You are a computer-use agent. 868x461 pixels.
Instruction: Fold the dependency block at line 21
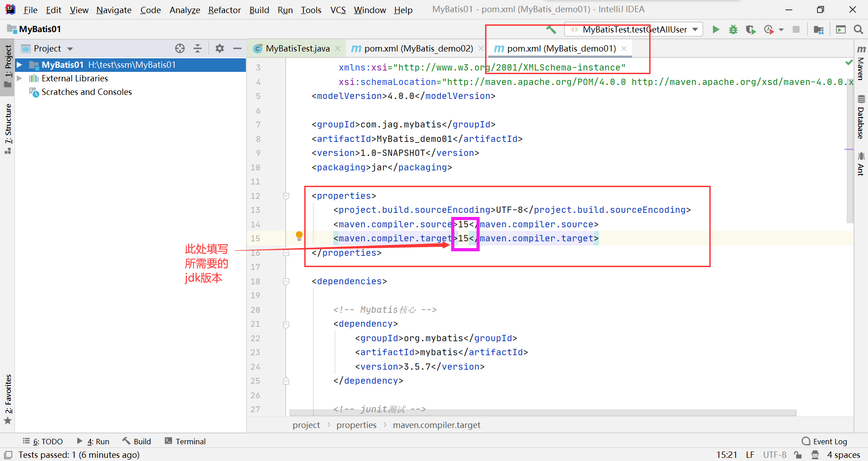coord(286,325)
